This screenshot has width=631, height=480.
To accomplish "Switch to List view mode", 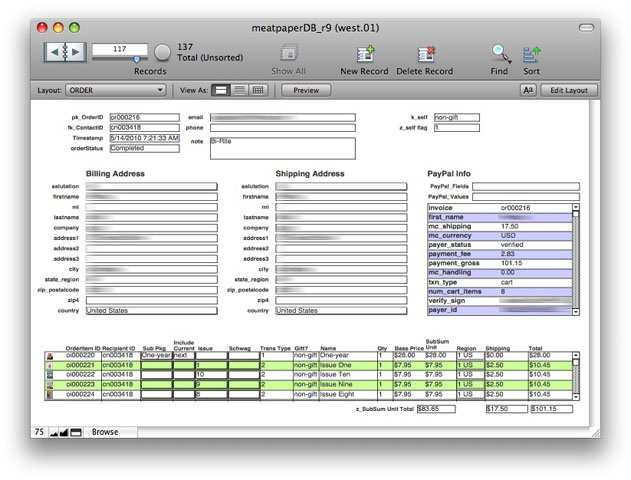I will click(x=240, y=90).
